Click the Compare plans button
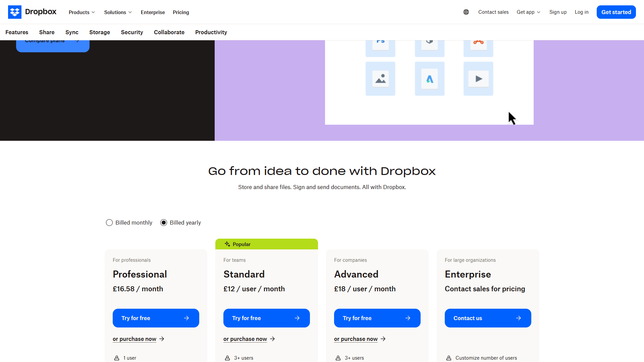644x362 pixels. click(x=53, y=46)
